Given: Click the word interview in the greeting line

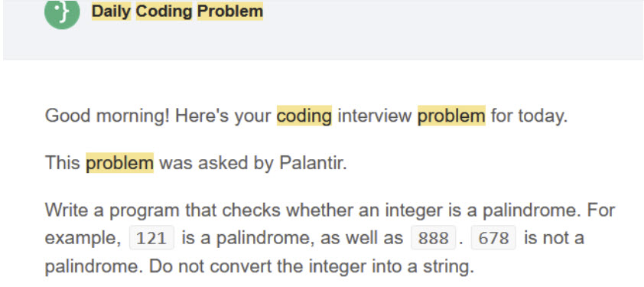Looking at the screenshot, I should point(374,116).
